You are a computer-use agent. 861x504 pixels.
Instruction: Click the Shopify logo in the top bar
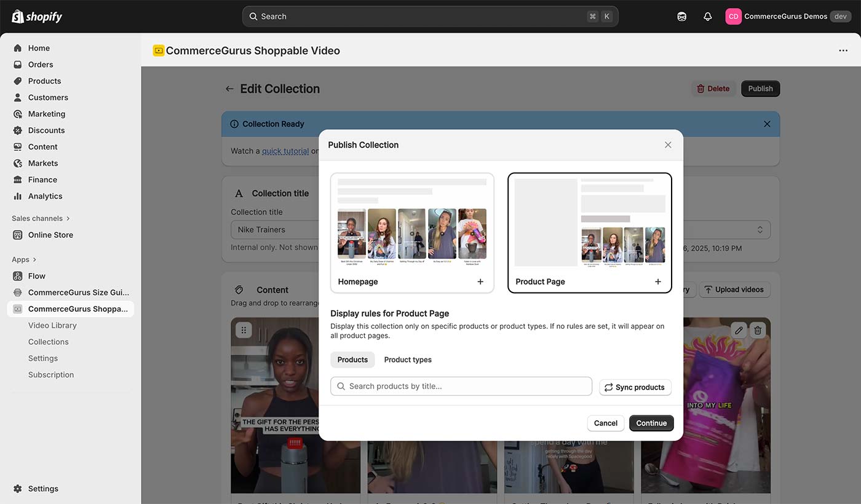click(x=37, y=16)
